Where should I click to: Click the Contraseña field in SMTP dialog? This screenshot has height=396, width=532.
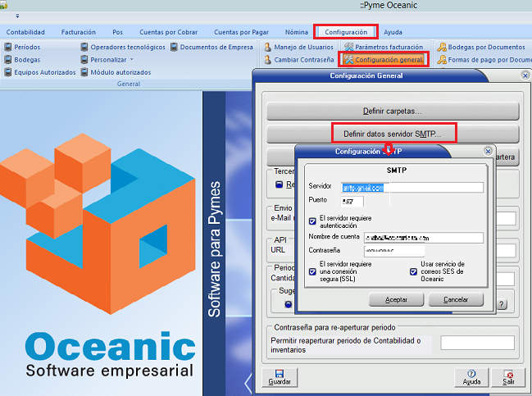394,251
